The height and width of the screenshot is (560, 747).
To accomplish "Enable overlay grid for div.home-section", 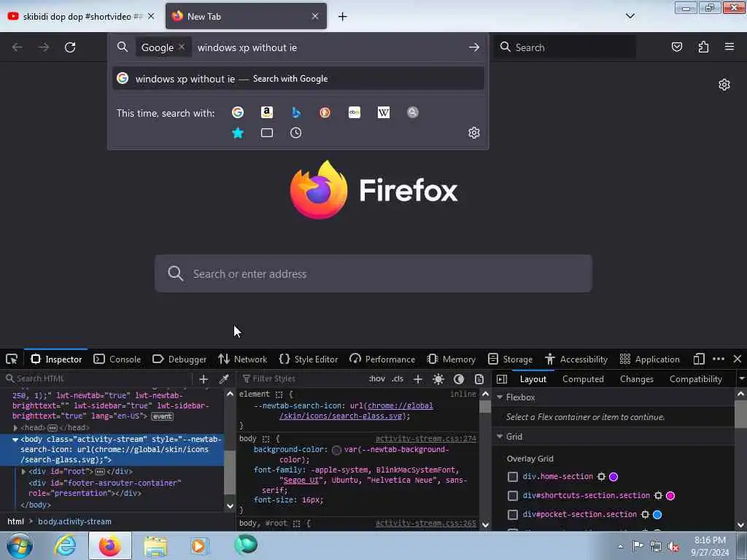I will pos(513,477).
